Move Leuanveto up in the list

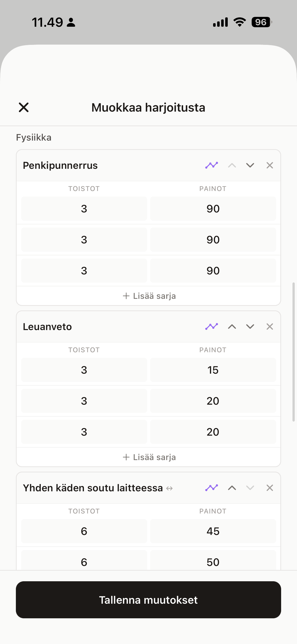(232, 327)
